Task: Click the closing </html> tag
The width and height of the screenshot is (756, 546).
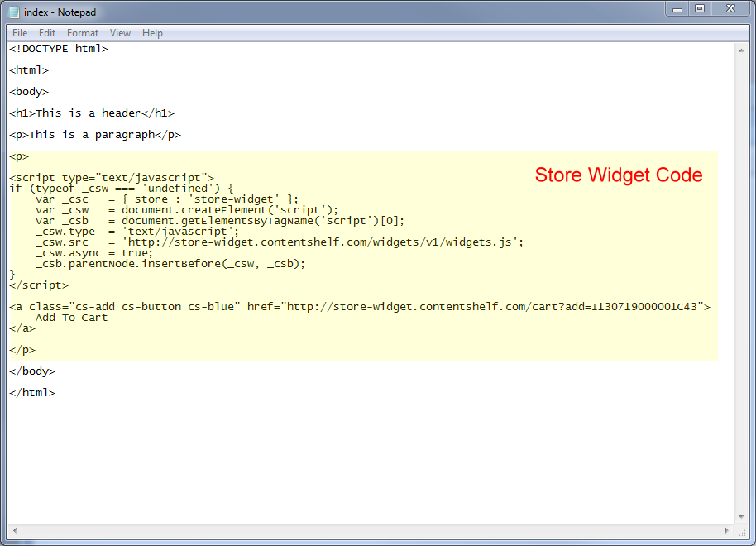Action: coord(32,393)
